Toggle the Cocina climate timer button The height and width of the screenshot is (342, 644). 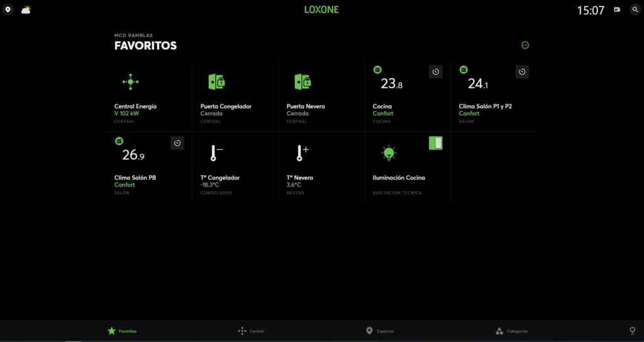click(x=436, y=72)
